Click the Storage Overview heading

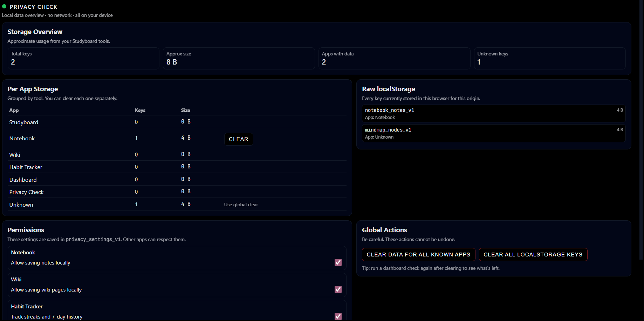[35, 32]
